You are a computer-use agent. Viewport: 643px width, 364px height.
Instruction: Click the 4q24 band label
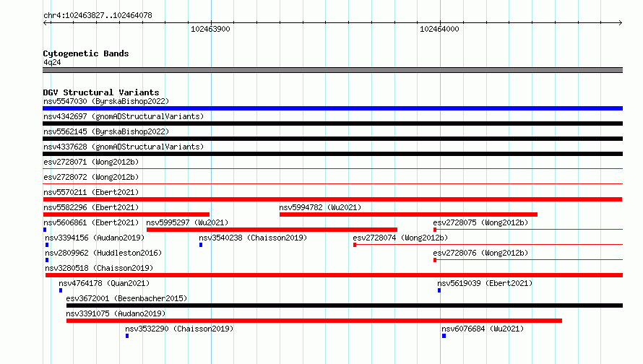(x=52, y=62)
